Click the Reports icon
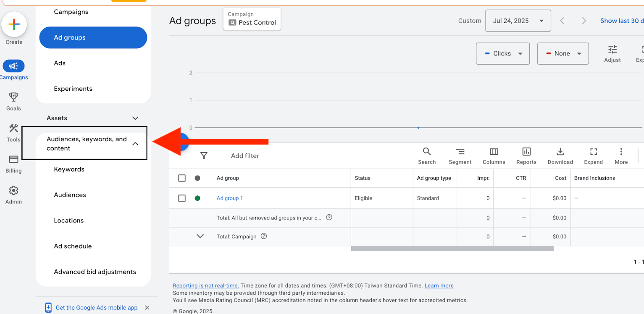Viewport: 644px width, 314px height. point(526,152)
